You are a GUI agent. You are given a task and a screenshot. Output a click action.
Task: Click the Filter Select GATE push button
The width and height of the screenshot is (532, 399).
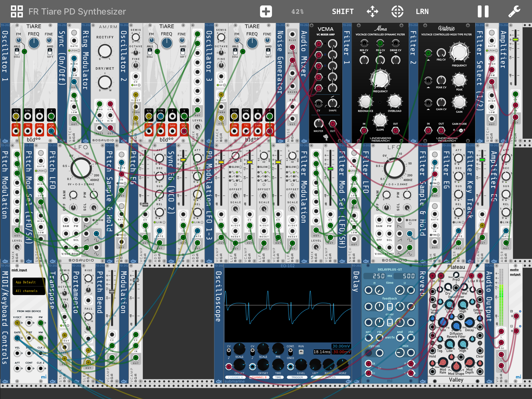(491, 33)
